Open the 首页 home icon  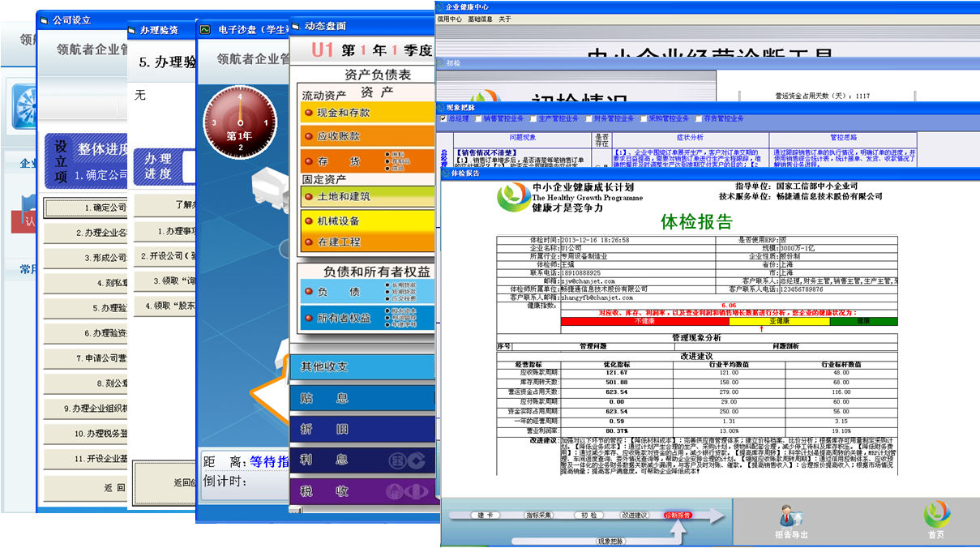point(936,515)
